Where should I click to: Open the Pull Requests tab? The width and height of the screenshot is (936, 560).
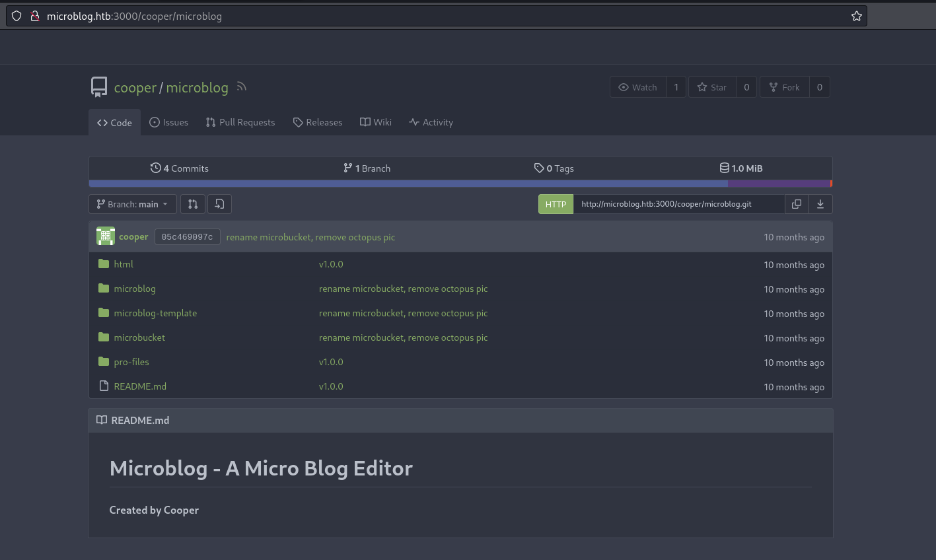click(x=240, y=122)
